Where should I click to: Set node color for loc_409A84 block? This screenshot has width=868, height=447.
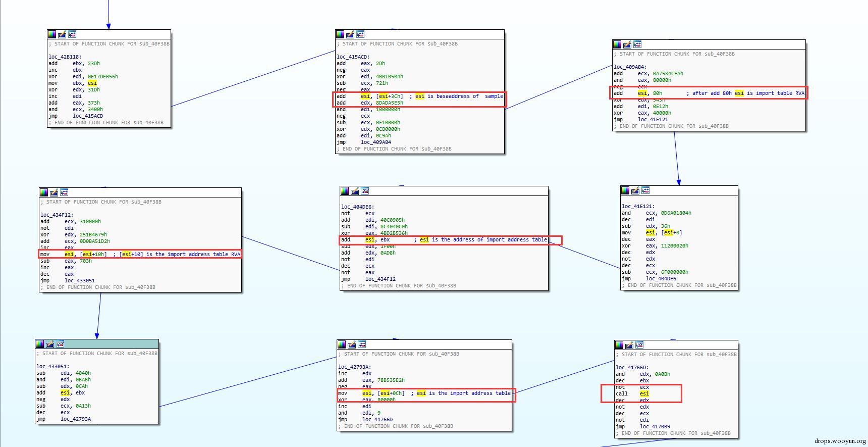click(617, 44)
